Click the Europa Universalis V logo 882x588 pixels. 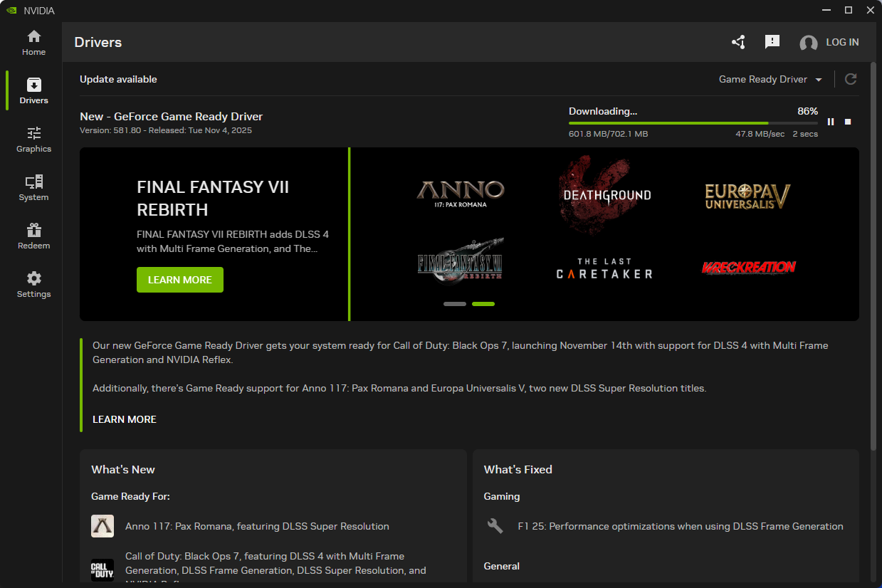coord(747,196)
